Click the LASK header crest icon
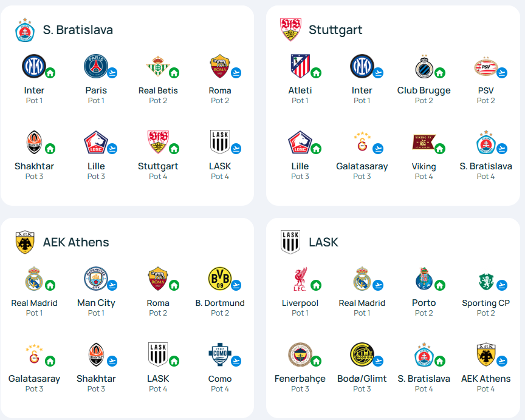Image resolution: width=525 pixels, height=420 pixels. click(290, 242)
